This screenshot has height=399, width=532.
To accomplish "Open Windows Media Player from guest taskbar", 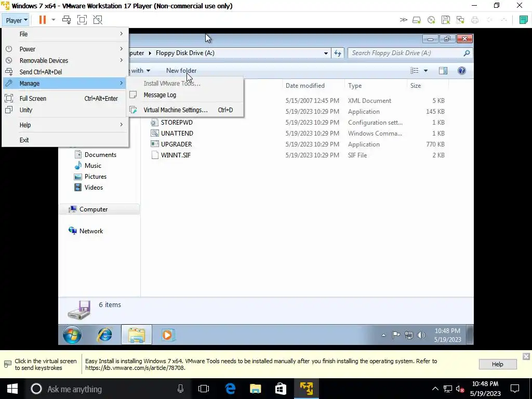I will tap(168, 335).
